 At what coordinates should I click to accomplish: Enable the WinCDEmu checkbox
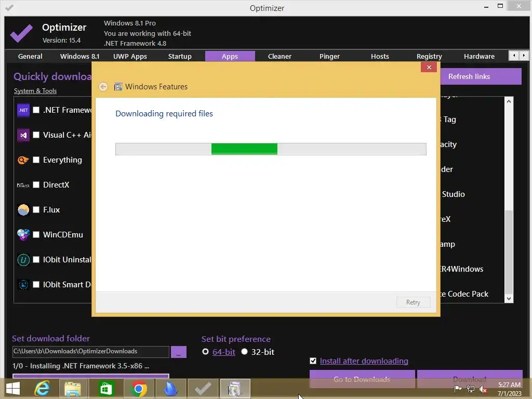[x=36, y=235]
